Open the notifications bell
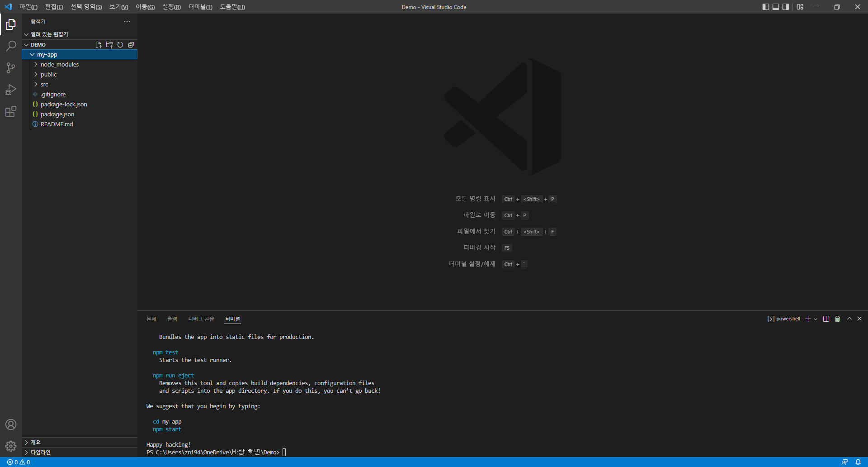Viewport: 868px width, 467px height. tap(858, 462)
